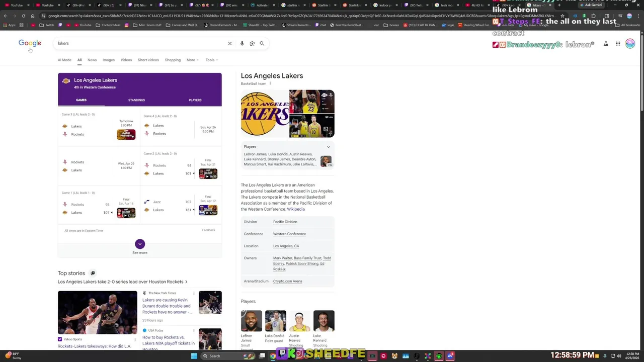Select the Videos search tab

click(126, 60)
